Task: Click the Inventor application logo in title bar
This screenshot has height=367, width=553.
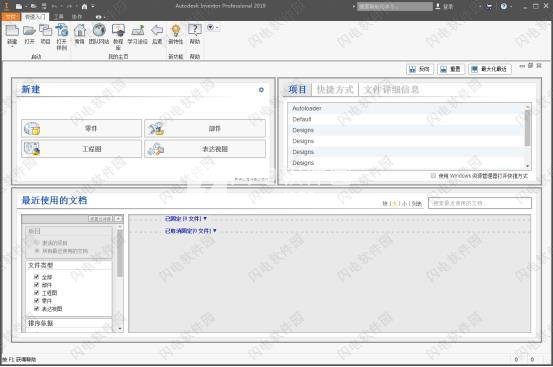Action: pos(6,6)
